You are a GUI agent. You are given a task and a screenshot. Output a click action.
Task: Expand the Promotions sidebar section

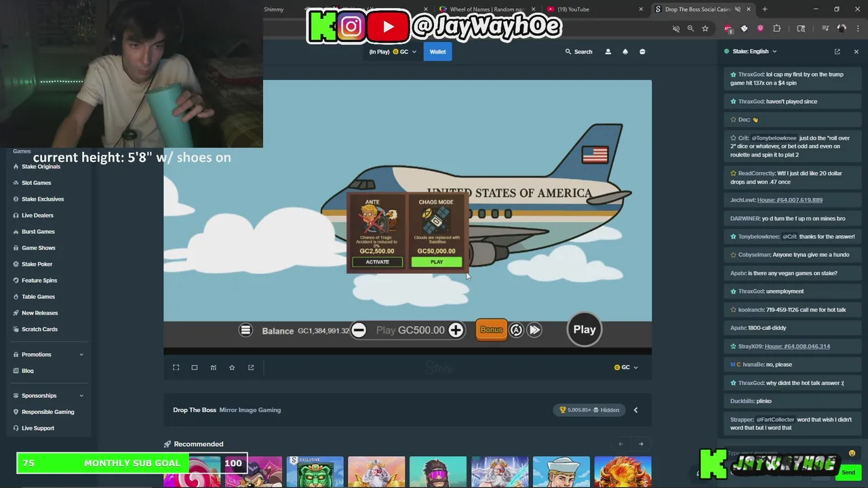(x=47, y=354)
